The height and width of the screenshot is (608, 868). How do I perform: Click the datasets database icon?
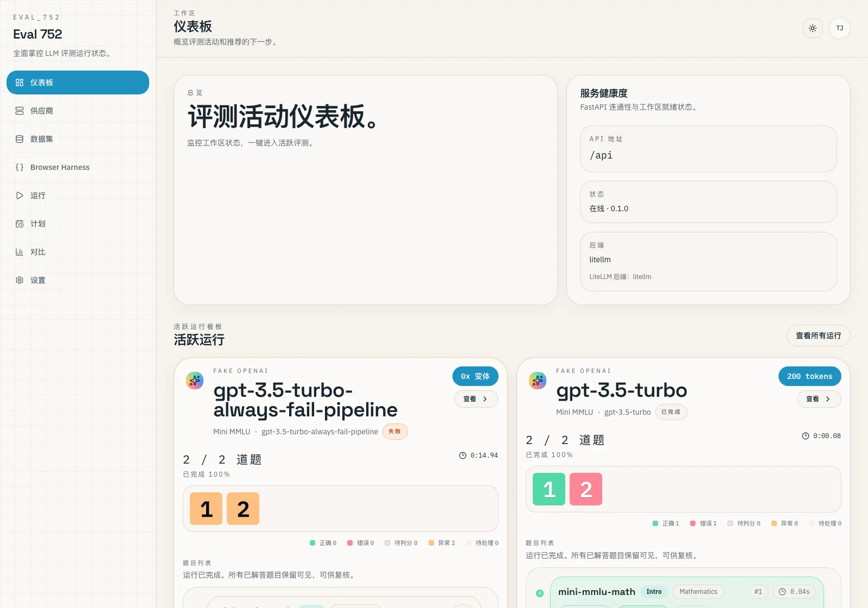[20, 139]
